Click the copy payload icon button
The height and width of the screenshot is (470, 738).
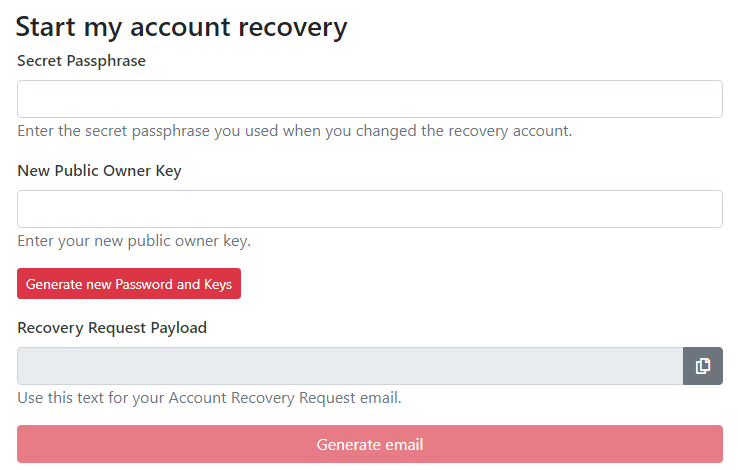tap(703, 366)
